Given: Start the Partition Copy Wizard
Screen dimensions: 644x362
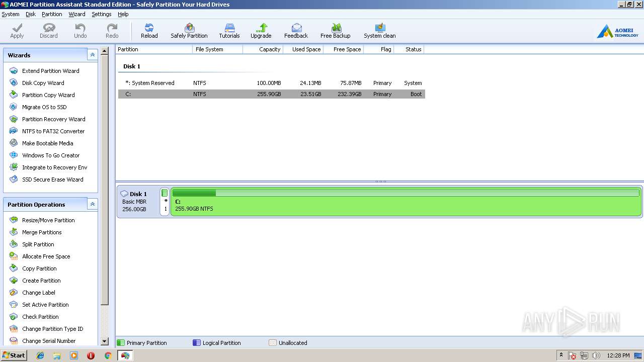Looking at the screenshot, I should pos(48,95).
